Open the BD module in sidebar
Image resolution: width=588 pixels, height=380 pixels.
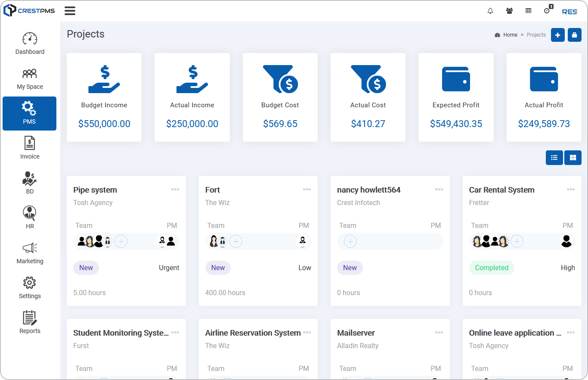click(30, 183)
